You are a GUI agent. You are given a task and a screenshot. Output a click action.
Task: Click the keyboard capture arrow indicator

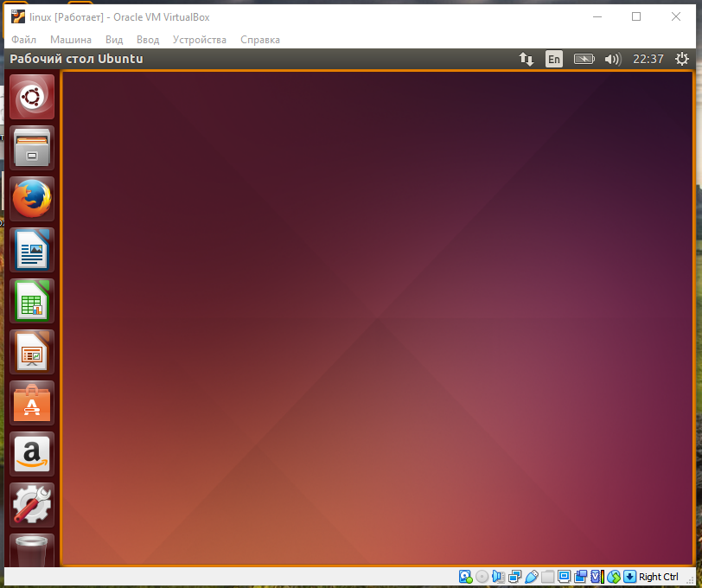pos(630,577)
